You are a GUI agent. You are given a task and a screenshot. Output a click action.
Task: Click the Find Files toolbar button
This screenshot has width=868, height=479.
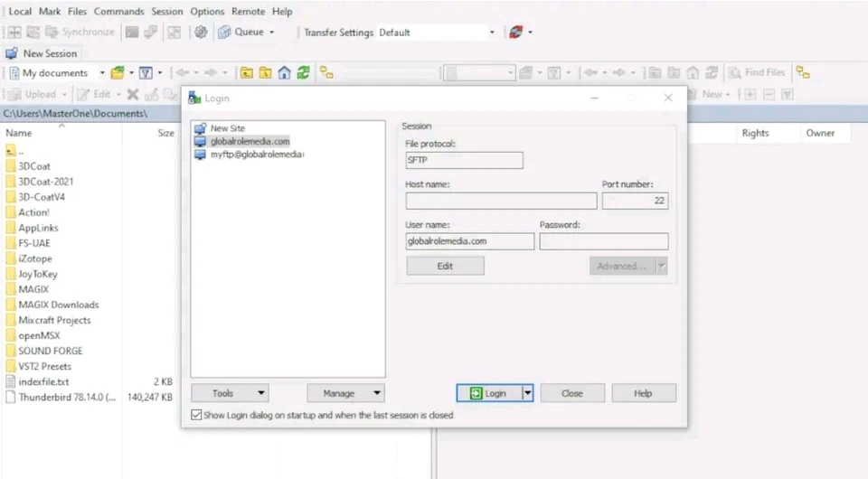[x=757, y=72]
